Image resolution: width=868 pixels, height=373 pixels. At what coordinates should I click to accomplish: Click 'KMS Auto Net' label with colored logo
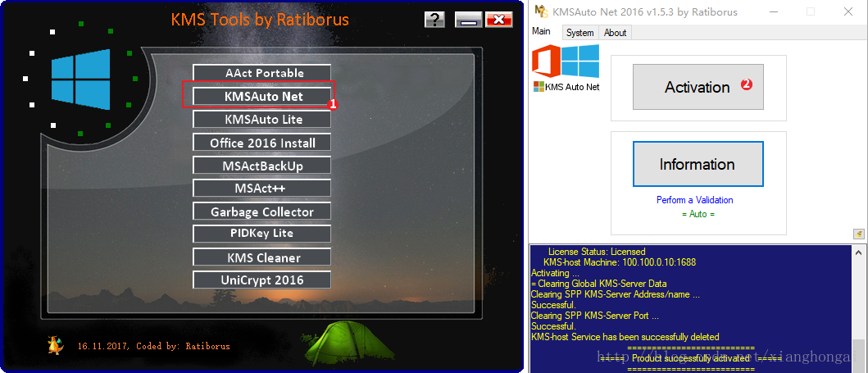pyautogui.click(x=566, y=87)
